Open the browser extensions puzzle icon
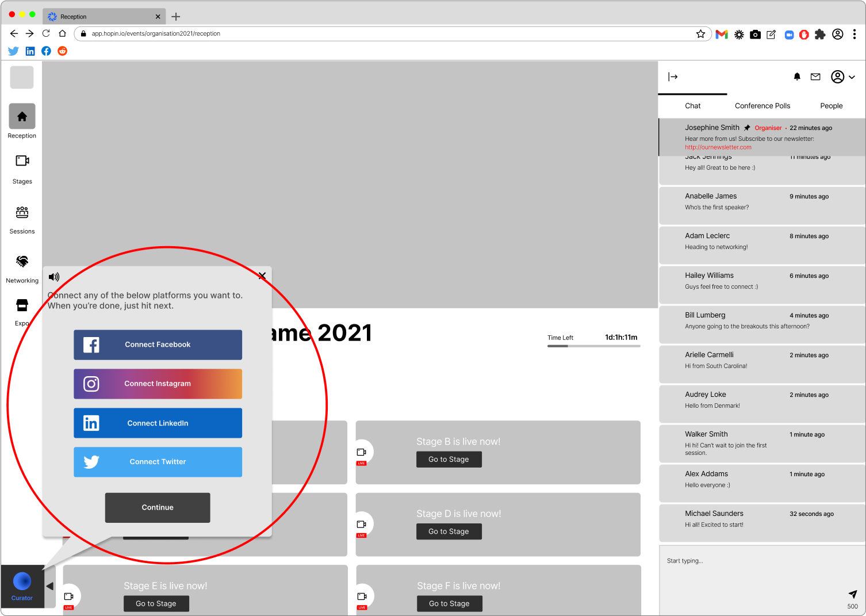Screen dimensions: 866x616 (x=820, y=35)
